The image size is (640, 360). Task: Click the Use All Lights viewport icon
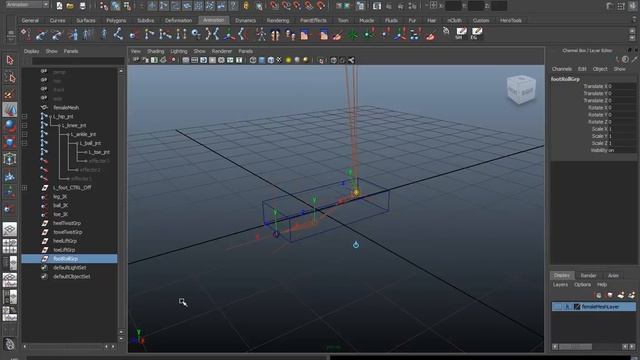click(x=288, y=60)
